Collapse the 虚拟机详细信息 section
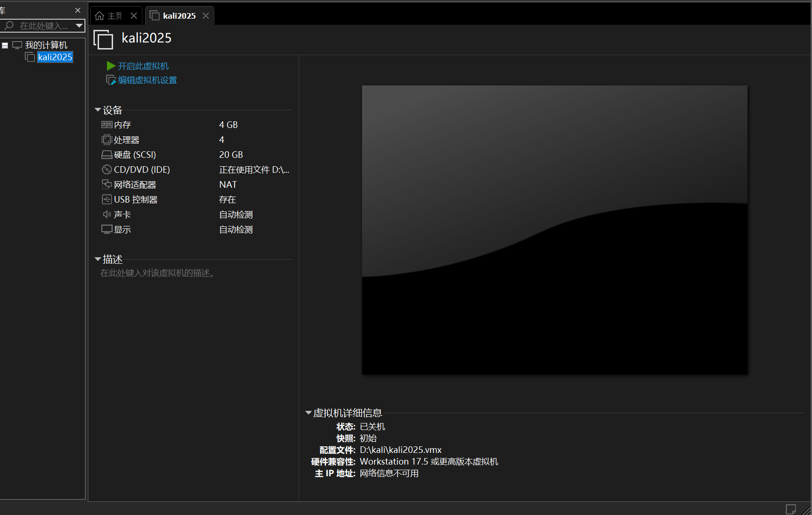The image size is (812, 515). pyautogui.click(x=308, y=413)
